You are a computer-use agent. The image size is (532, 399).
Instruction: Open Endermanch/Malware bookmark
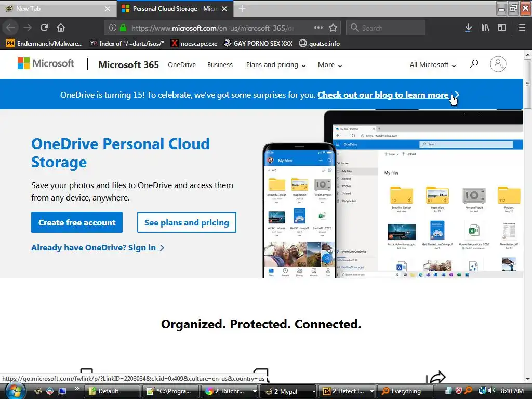coord(45,44)
